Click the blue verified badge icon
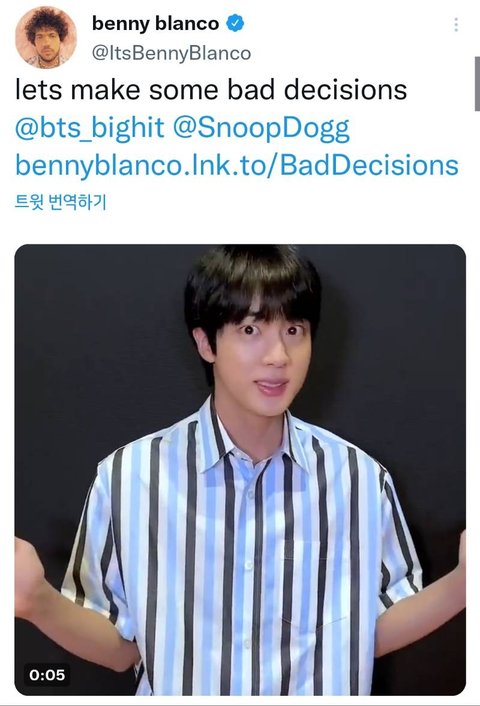Screen dimensions: 480x706 tap(235, 23)
